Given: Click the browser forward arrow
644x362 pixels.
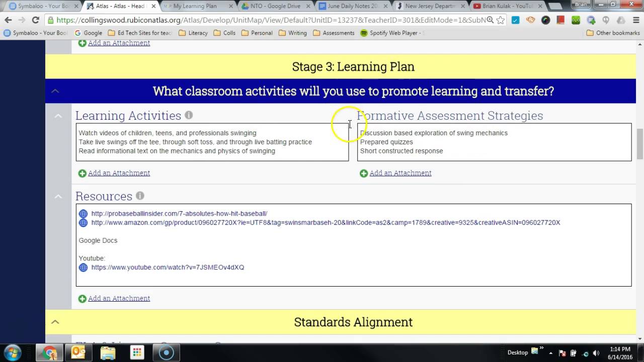Looking at the screenshot, I should coord(22,20).
